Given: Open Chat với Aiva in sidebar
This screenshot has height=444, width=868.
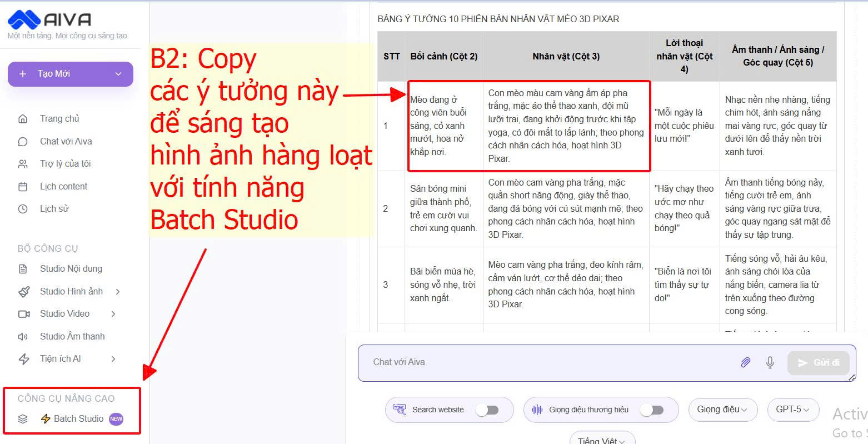Looking at the screenshot, I should pyautogui.click(x=66, y=142).
